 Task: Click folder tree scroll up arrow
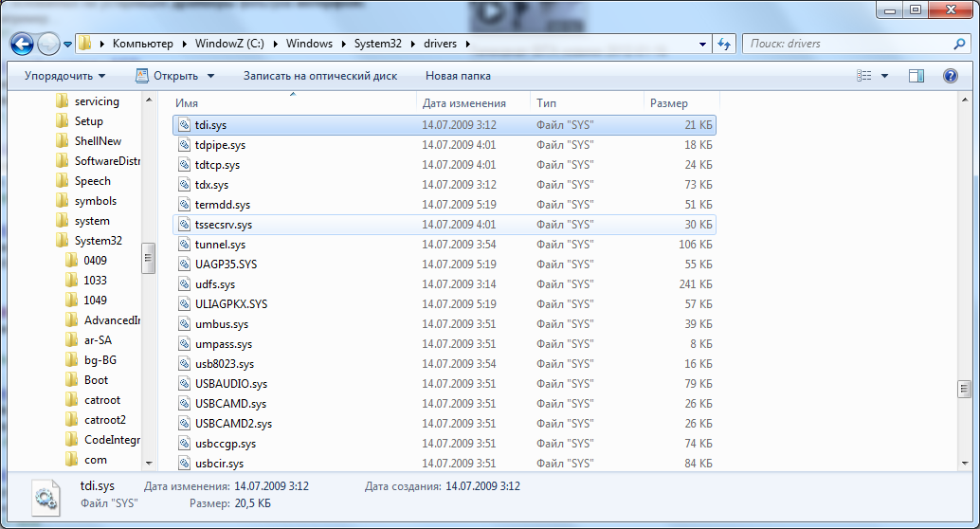tap(149, 100)
